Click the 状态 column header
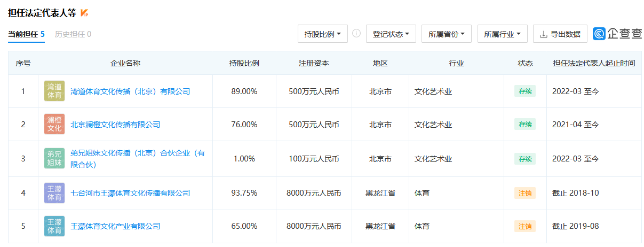This screenshot has height=247, width=644. [525, 63]
